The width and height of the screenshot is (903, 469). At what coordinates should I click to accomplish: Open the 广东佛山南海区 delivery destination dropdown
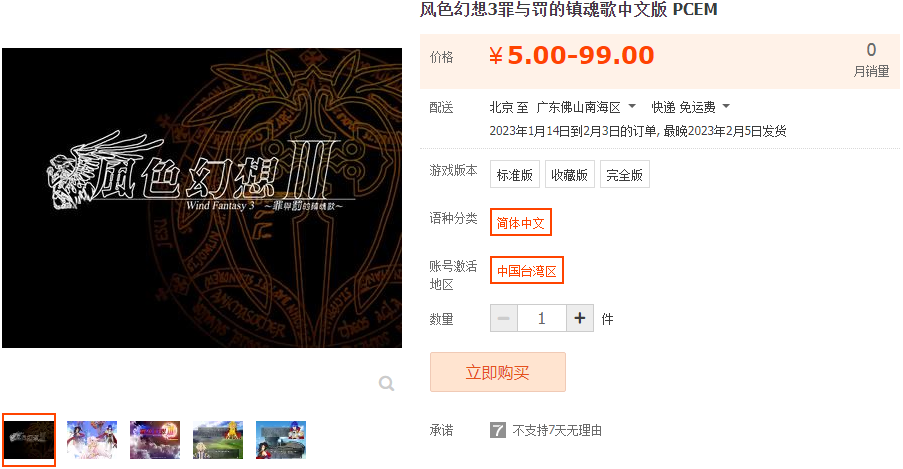(586, 107)
